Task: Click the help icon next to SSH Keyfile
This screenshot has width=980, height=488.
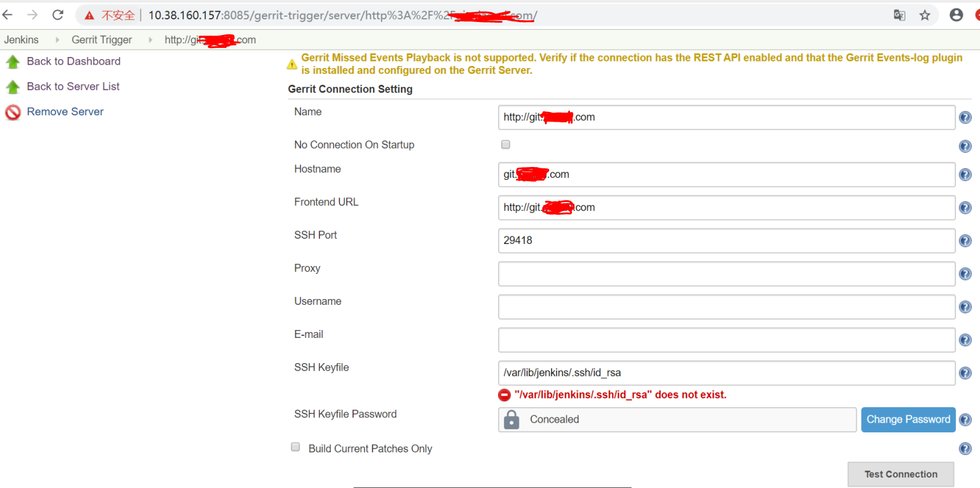Action: [x=965, y=373]
